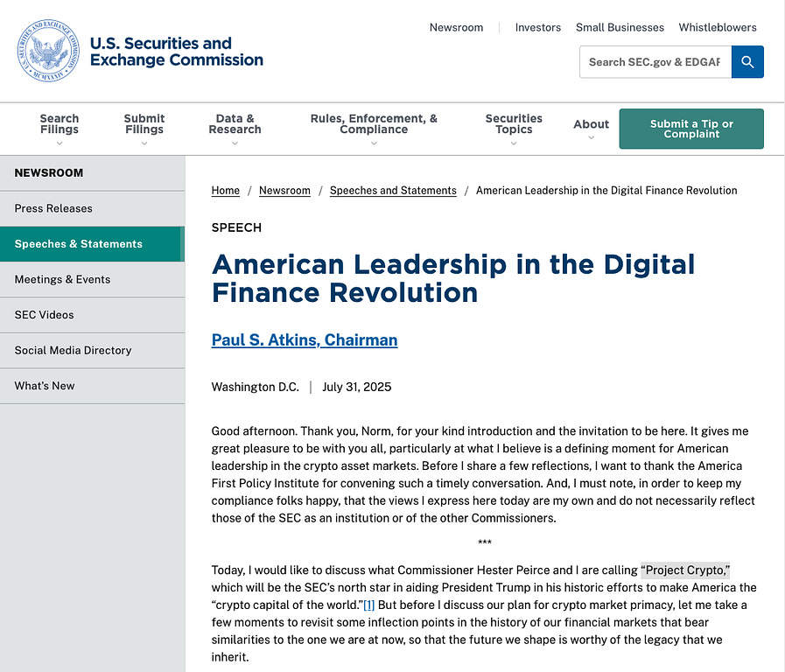Select Speeches & Statements sidebar item
Screen dimensions: 785x672
pyautogui.click(x=79, y=244)
